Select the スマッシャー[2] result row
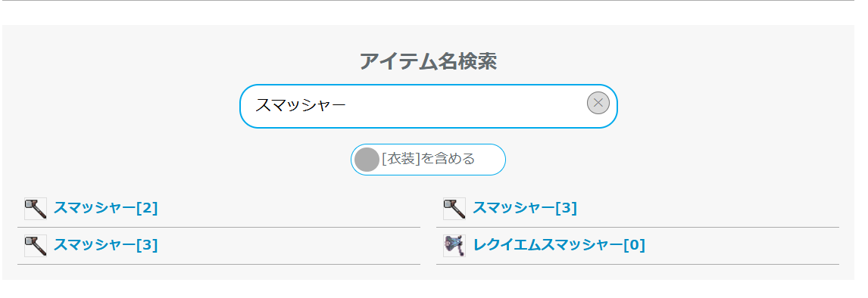Image resolution: width=868 pixels, height=298 pixels. [219, 209]
